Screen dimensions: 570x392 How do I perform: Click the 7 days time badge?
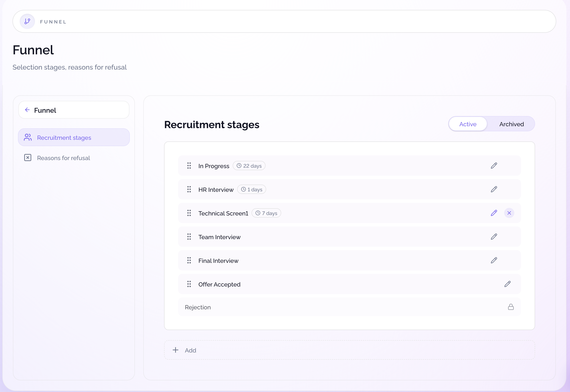click(266, 213)
